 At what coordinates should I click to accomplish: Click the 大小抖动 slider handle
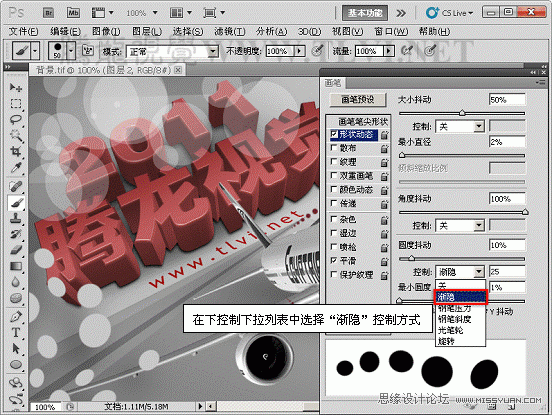tap(462, 113)
